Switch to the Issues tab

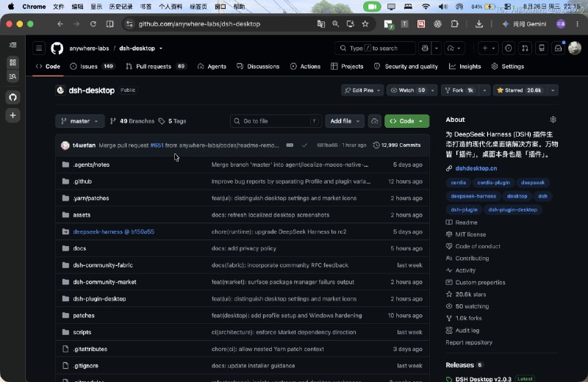click(x=93, y=66)
